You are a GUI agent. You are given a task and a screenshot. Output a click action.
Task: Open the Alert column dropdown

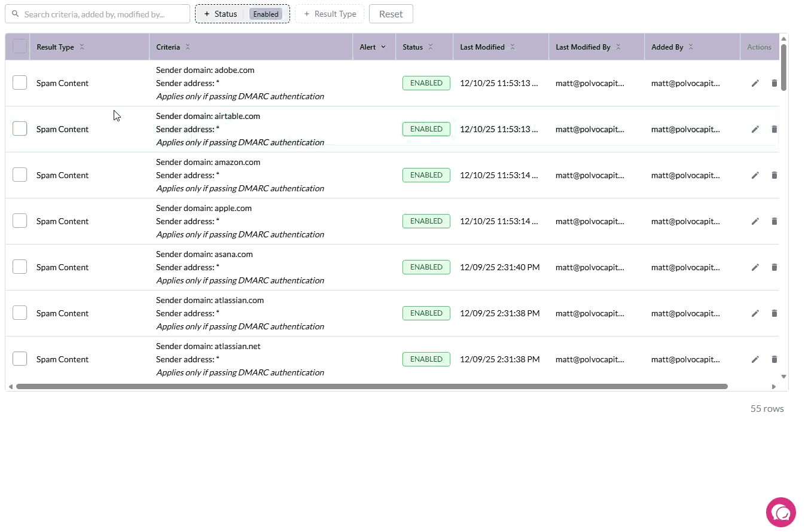(x=383, y=47)
